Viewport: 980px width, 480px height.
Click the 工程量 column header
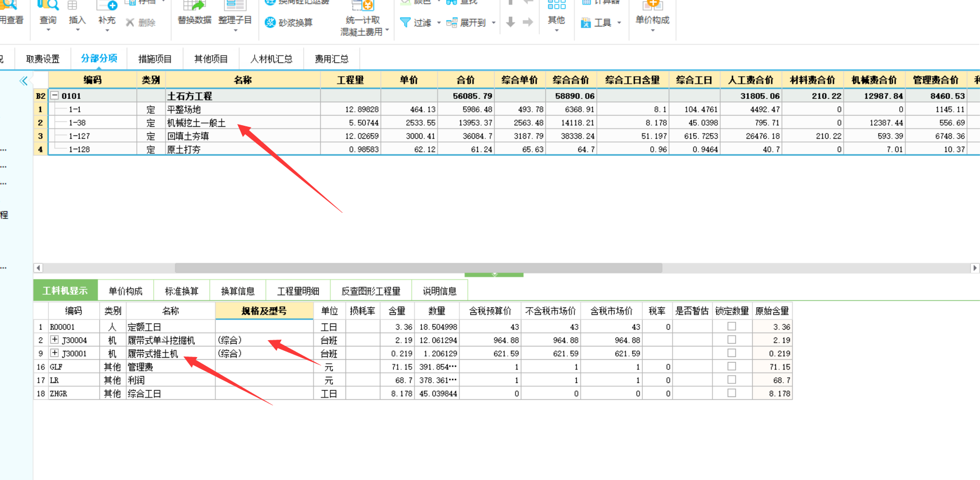[351, 80]
